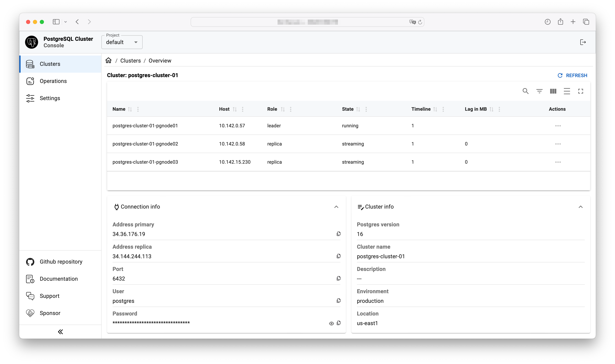Open State column actions menu
Screen dimensions: 615x364
366,109
